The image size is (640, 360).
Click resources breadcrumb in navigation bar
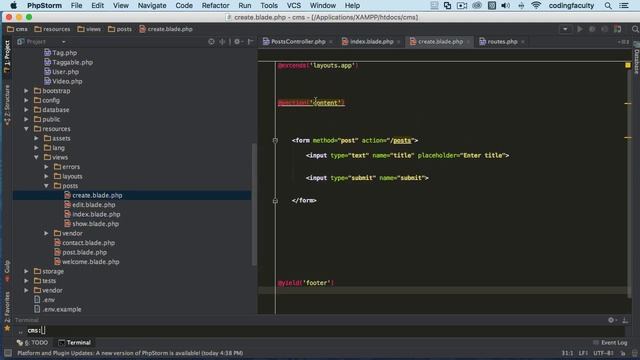[52, 29]
